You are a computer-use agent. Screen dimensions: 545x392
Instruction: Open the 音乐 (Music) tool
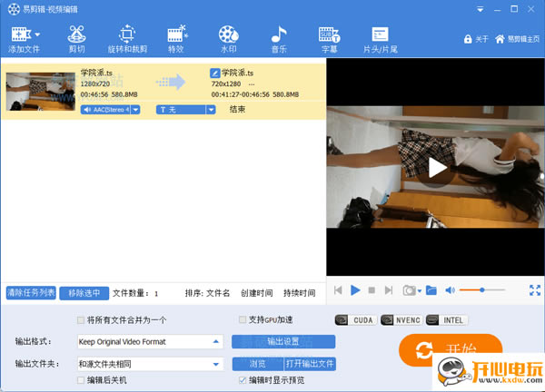[x=278, y=34]
